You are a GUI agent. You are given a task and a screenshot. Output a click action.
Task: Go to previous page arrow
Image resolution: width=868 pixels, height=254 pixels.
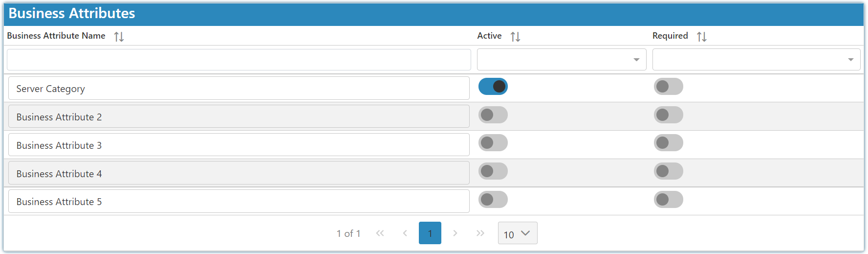pos(405,233)
